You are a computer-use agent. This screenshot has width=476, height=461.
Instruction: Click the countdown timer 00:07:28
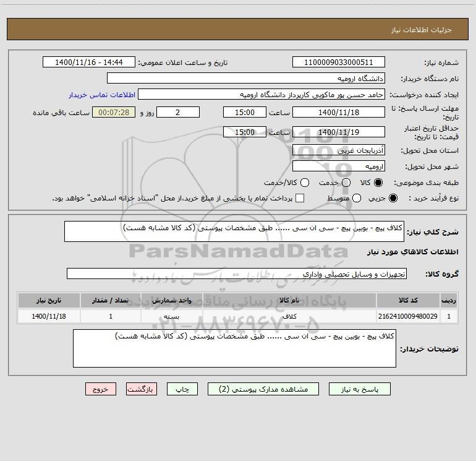tap(114, 112)
